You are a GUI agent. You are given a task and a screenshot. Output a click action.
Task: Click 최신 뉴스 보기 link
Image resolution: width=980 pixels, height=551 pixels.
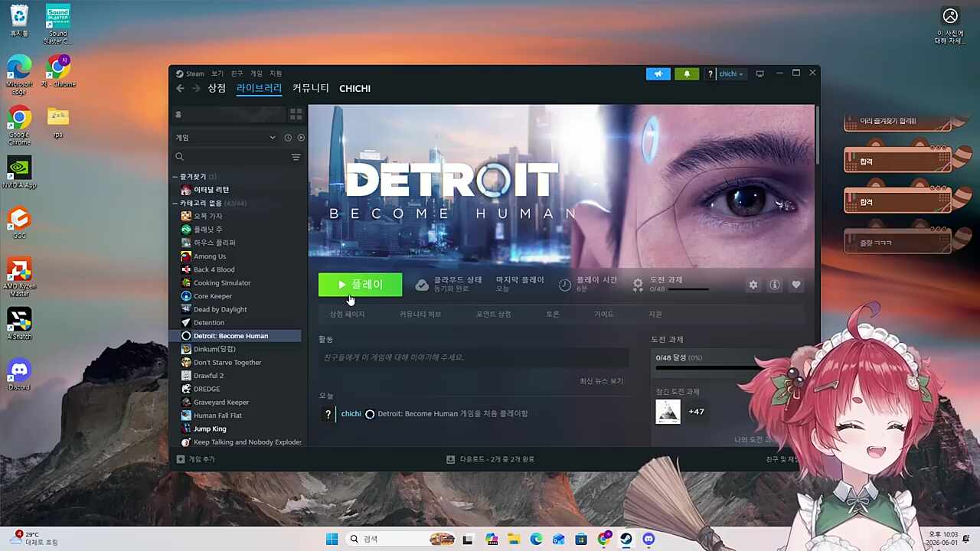pos(601,381)
